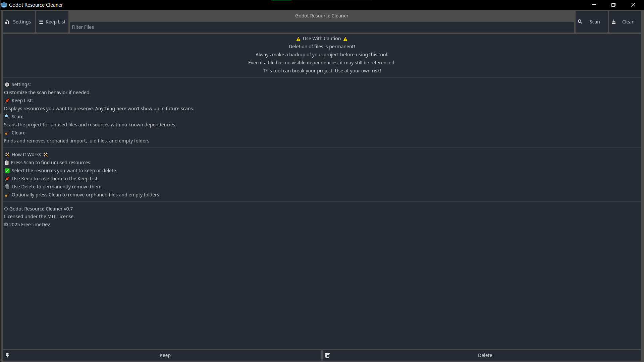The height and width of the screenshot is (362, 644).
Task: Restore down the window
Action: pyautogui.click(x=613, y=5)
